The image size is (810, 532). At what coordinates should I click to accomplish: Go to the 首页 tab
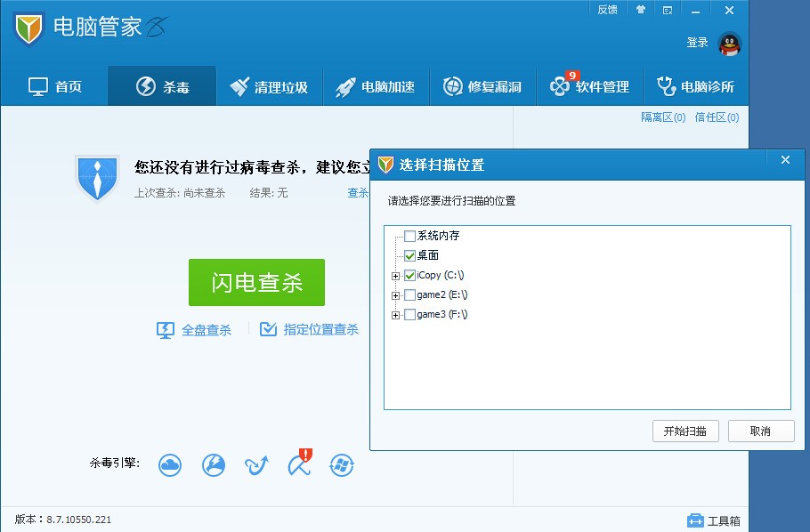pos(55,86)
